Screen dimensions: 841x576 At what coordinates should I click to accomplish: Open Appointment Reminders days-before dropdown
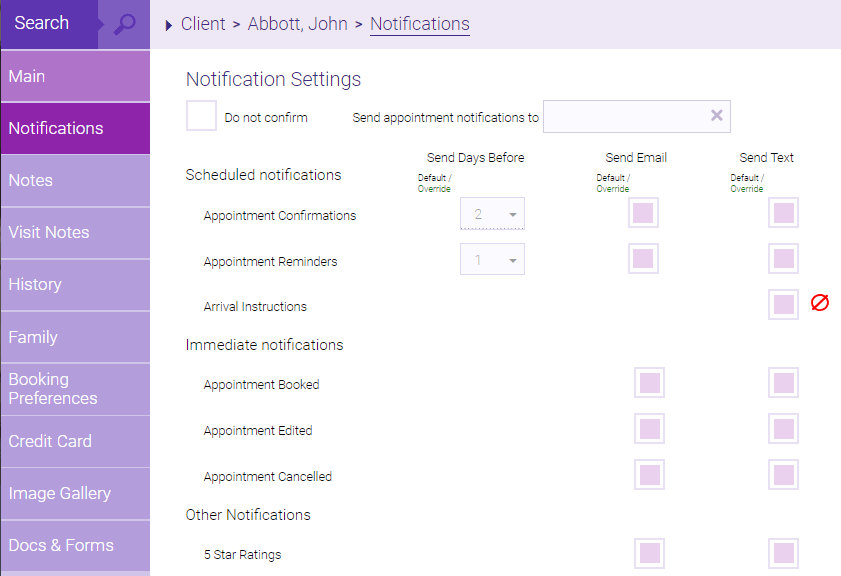click(492, 259)
